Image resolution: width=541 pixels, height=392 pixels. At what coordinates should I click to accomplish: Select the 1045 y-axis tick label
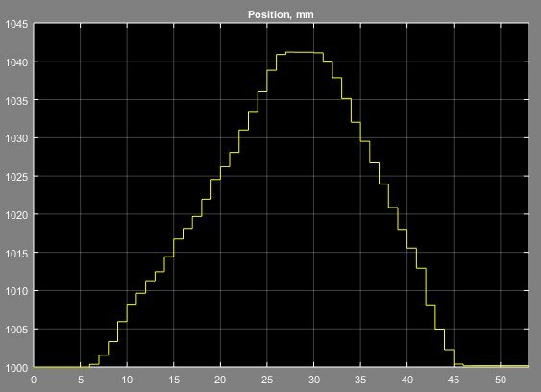[16, 24]
